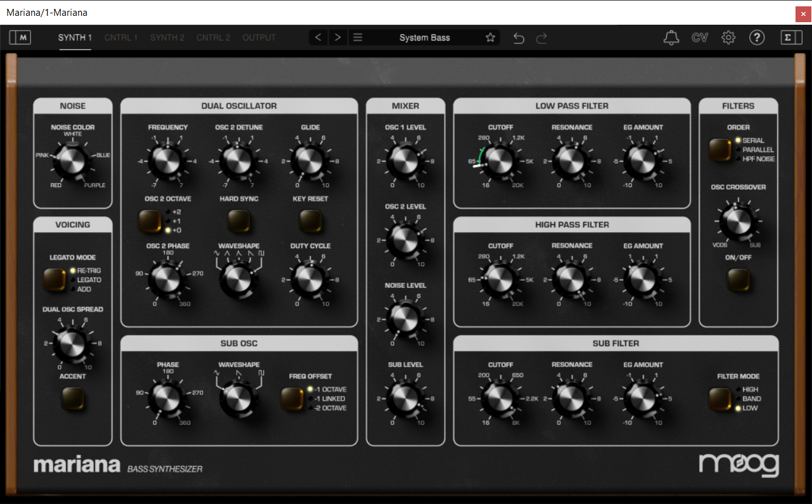The height and width of the screenshot is (504, 812).
Task: Open the preset list menu
Action: pyautogui.click(x=358, y=37)
